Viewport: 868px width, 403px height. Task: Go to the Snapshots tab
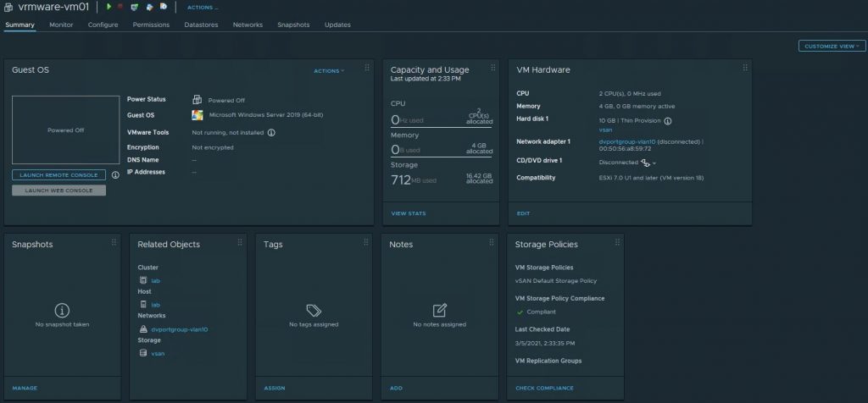coord(293,25)
